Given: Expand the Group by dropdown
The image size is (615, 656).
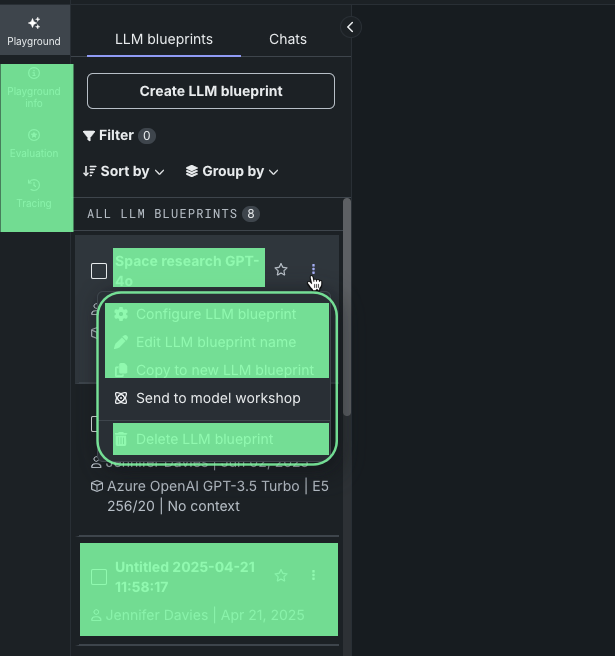Looking at the screenshot, I should [x=232, y=172].
